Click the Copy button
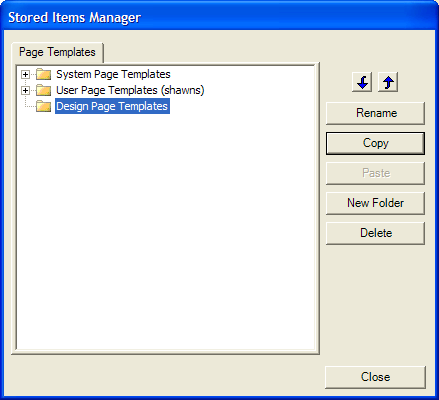This screenshot has width=439, height=400. 375,143
